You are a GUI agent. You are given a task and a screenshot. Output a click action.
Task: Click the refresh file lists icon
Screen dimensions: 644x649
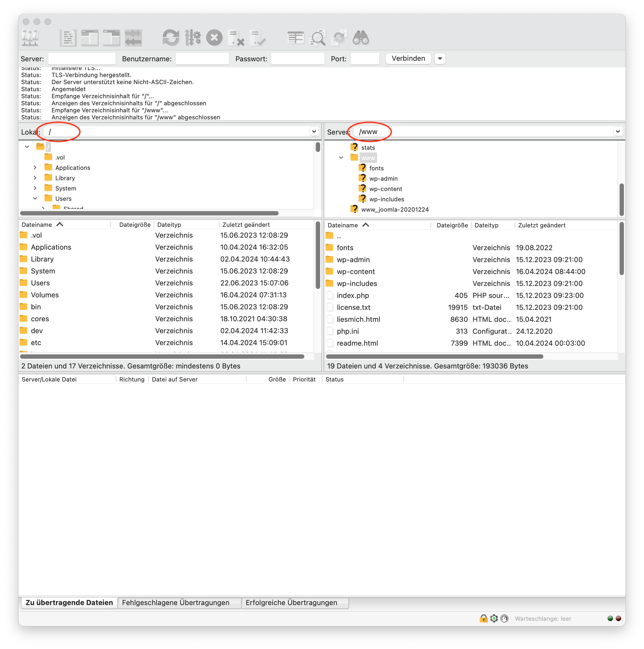coord(171,38)
